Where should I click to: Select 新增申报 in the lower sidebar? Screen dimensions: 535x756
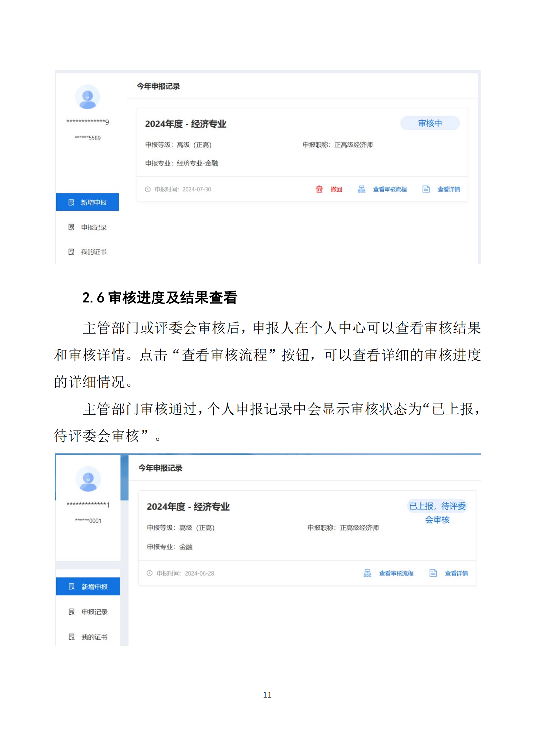tap(88, 586)
